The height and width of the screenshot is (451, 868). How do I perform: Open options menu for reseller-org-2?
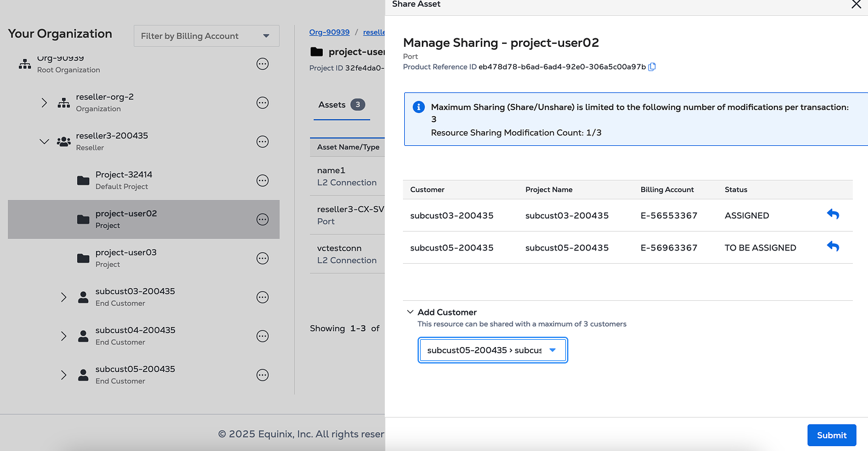coord(263,103)
